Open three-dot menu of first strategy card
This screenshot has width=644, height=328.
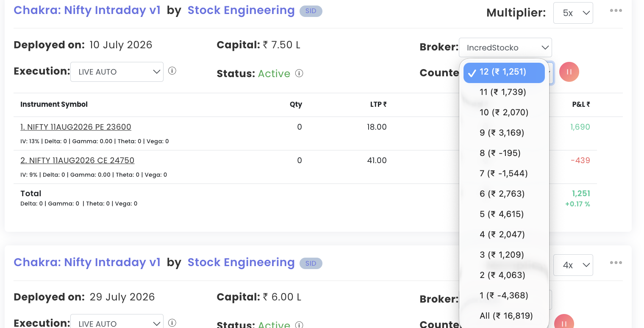tap(616, 11)
